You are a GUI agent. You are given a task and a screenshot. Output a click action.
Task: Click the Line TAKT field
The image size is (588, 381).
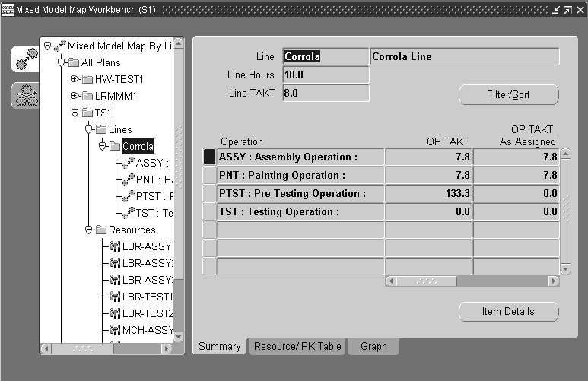click(326, 93)
